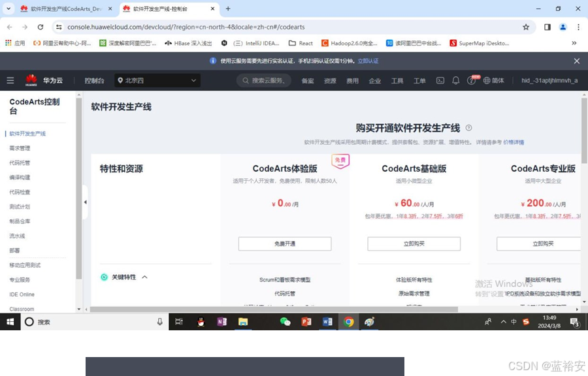This screenshot has height=376, width=588.
Task: Click 立即购买 for CodeArts基础版
Action: point(414,243)
